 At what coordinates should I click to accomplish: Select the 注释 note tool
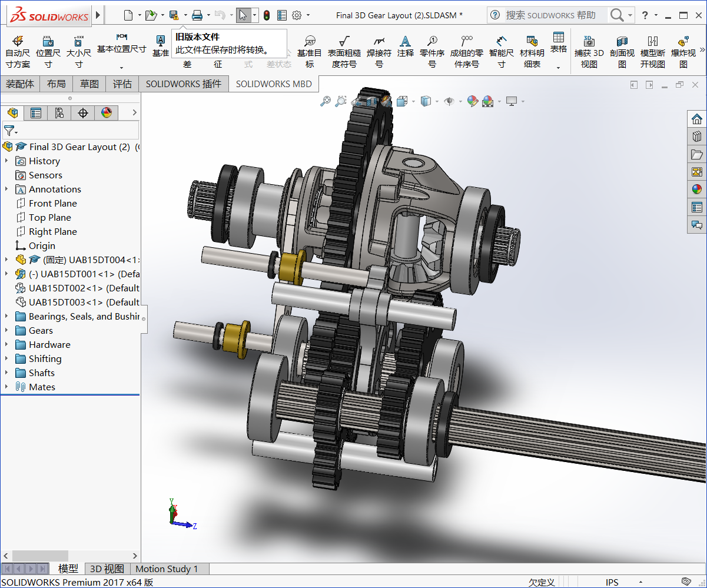pyautogui.click(x=406, y=46)
